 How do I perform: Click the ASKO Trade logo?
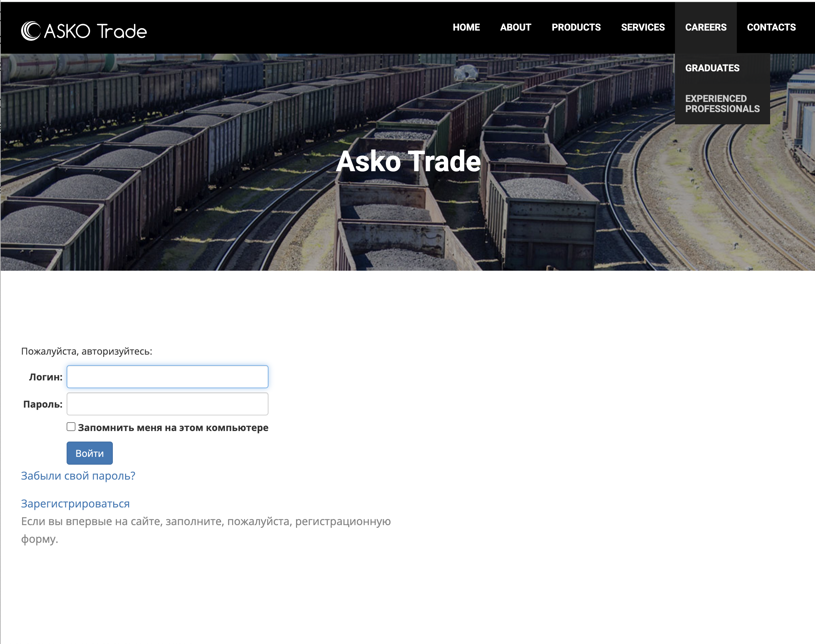click(84, 31)
